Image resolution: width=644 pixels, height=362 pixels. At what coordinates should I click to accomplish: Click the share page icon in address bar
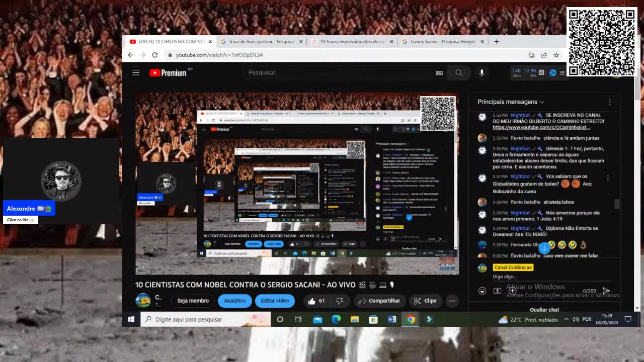pyautogui.click(x=544, y=55)
